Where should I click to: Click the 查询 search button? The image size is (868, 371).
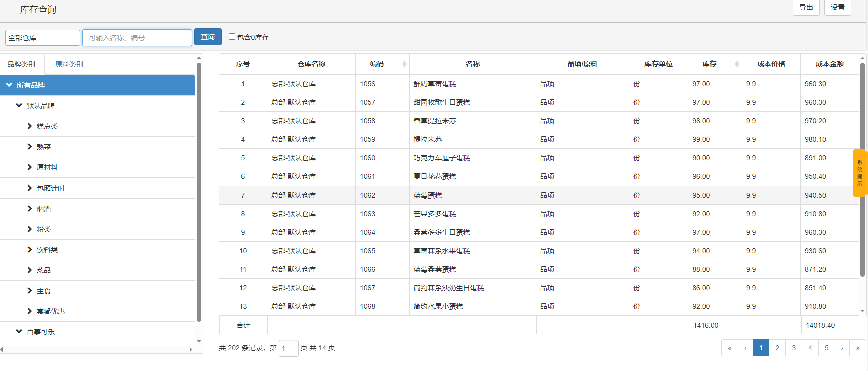click(207, 37)
